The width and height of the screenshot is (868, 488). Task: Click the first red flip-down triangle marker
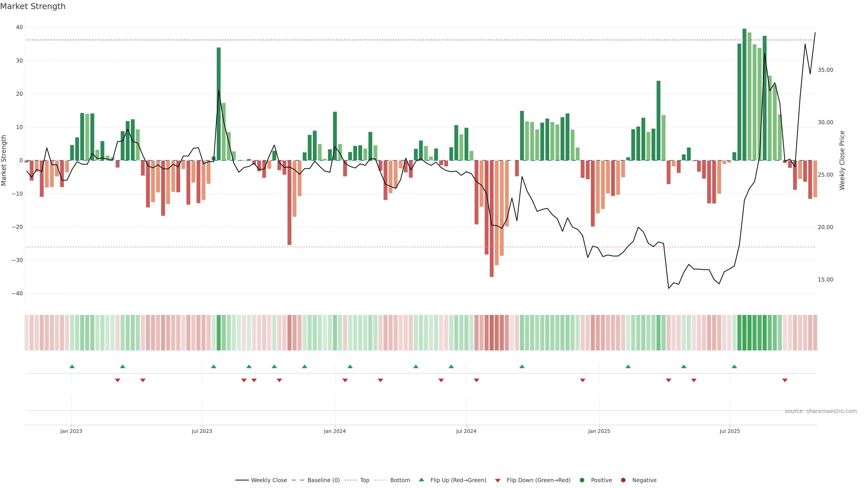[117, 380]
